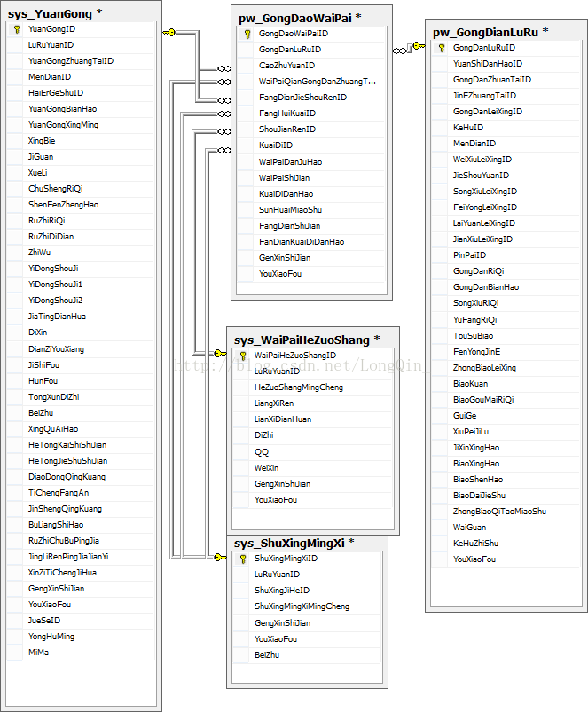Click the key icon beside GongDanLuRuID in pw_GongDianLuRu
This screenshot has width=588, height=712.
tap(442, 48)
